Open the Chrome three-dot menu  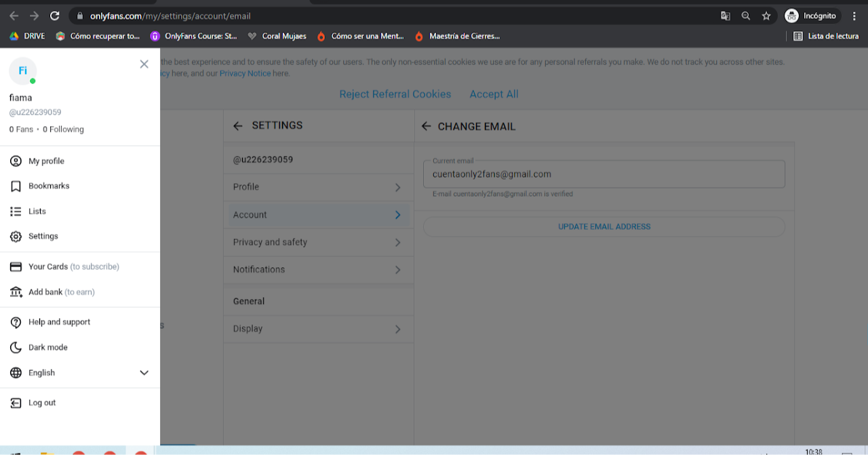pos(854,16)
